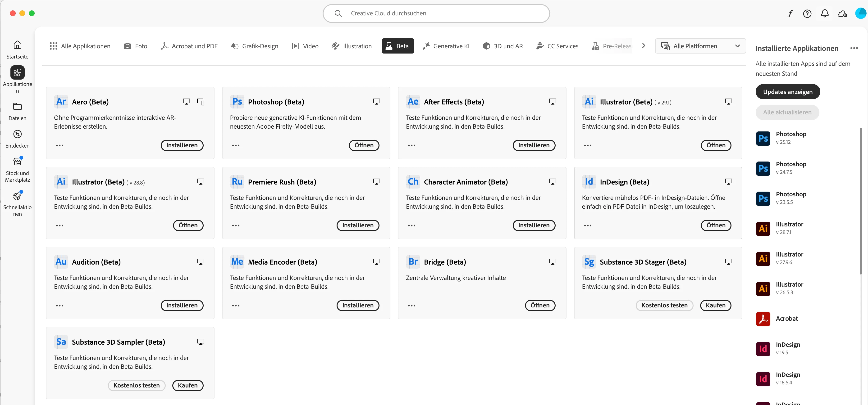Open the notifications bell icon
Screen dimensions: 868x405
coord(825,13)
